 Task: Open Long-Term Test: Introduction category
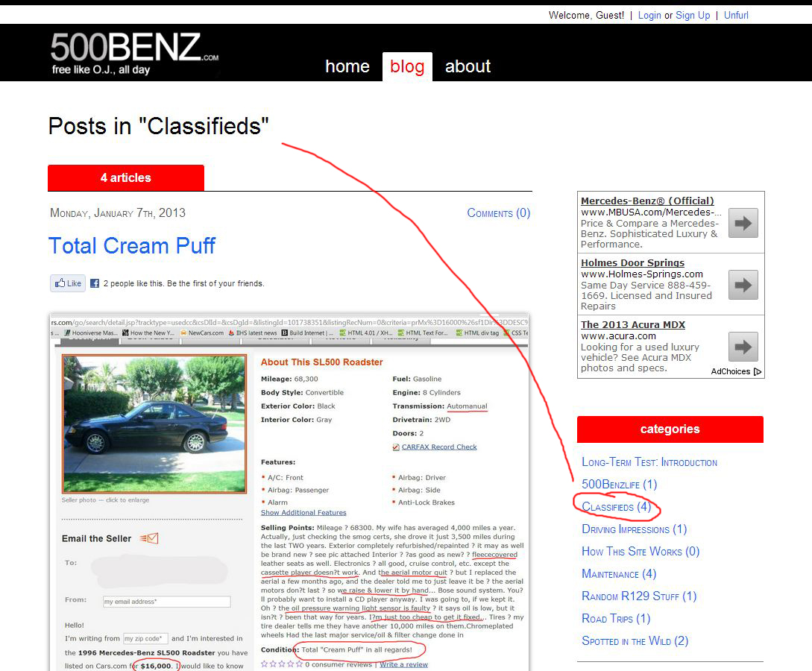(649, 461)
